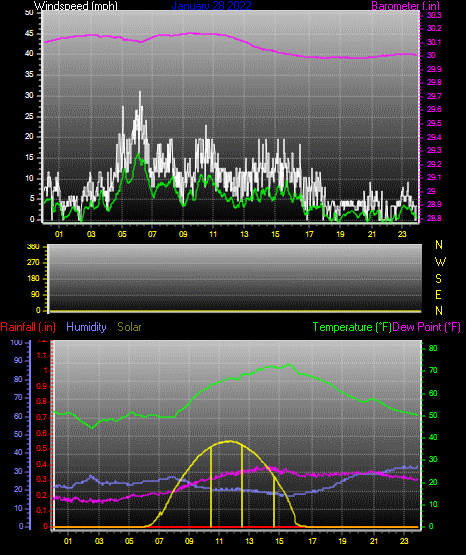
Task: Select the "S" compass direction label
Action: [x=438, y=279]
